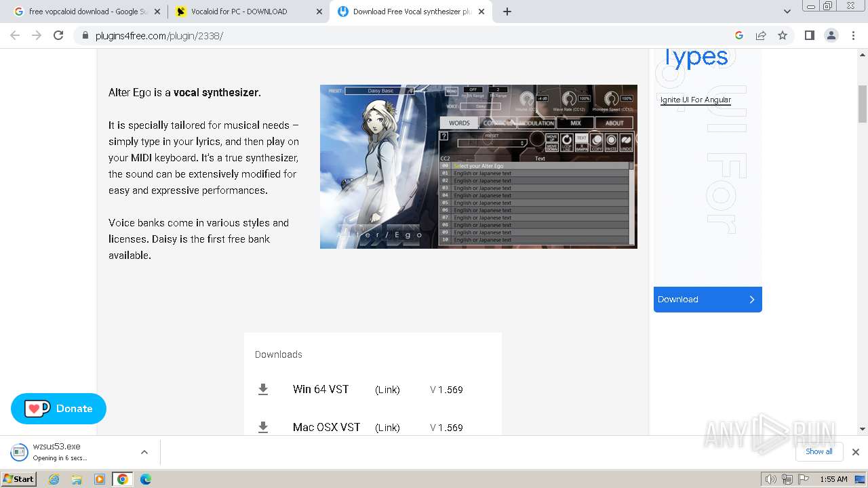
Task: Select the Download Free Vocal synthesizer tab
Action: [410, 12]
